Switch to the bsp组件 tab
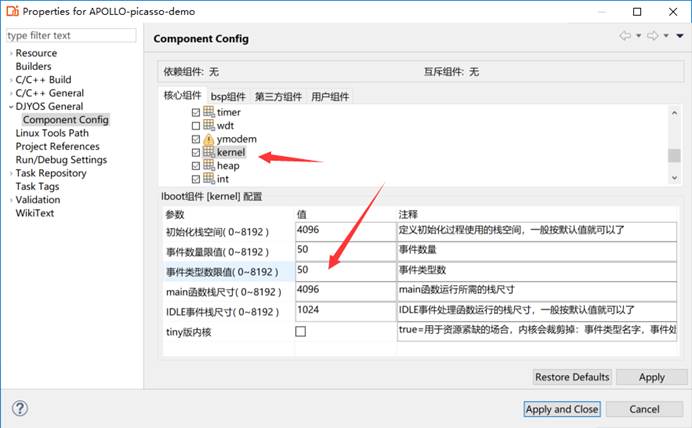Image resolution: width=692 pixels, height=428 pixels. [227, 96]
